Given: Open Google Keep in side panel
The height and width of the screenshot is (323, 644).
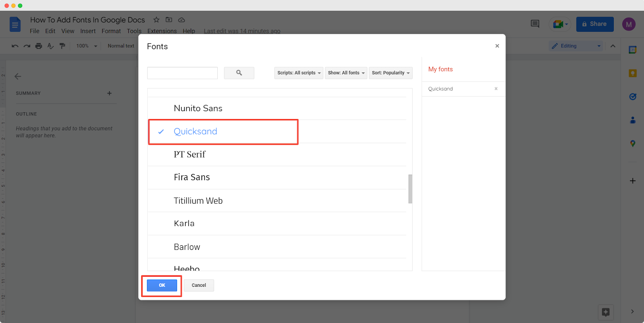Looking at the screenshot, I should tap(633, 73).
